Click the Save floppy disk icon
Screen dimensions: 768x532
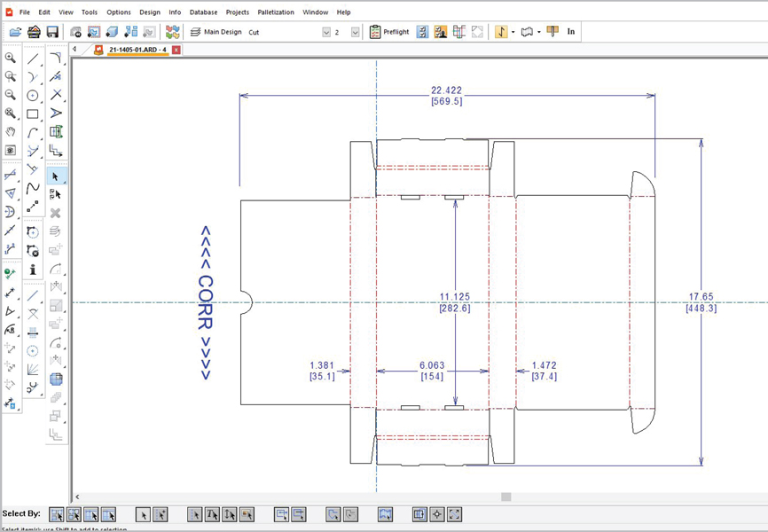(52, 32)
